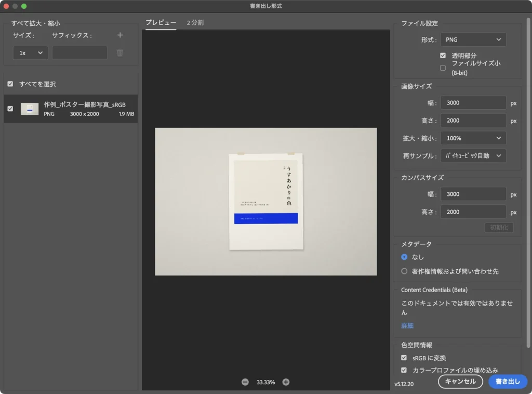Toggle sRGB に変換 checkbox

[404, 358]
